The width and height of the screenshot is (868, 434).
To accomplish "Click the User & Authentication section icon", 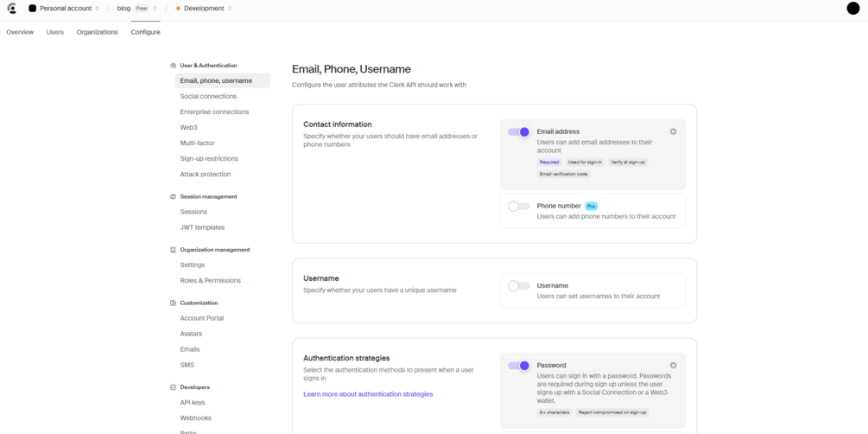I will pos(173,66).
